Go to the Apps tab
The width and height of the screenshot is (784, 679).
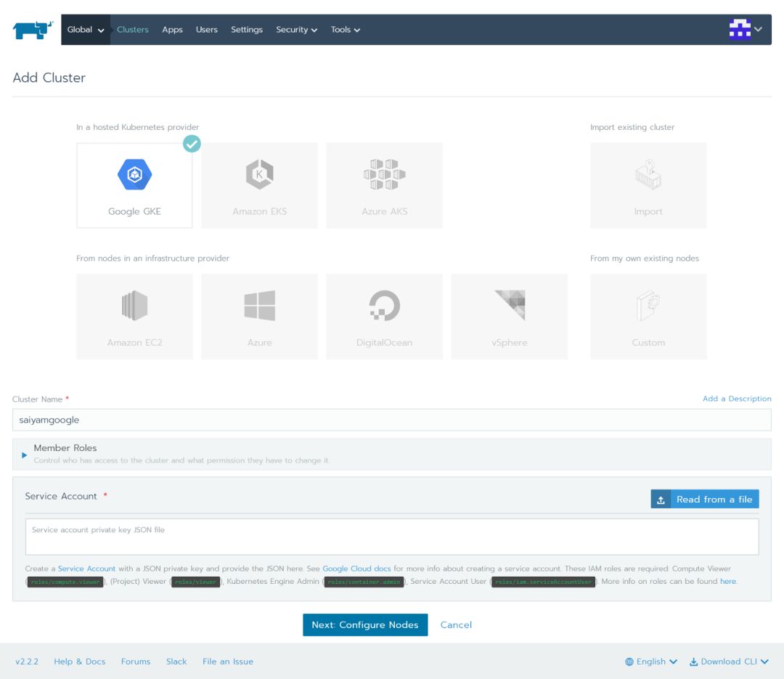(x=173, y=30)
